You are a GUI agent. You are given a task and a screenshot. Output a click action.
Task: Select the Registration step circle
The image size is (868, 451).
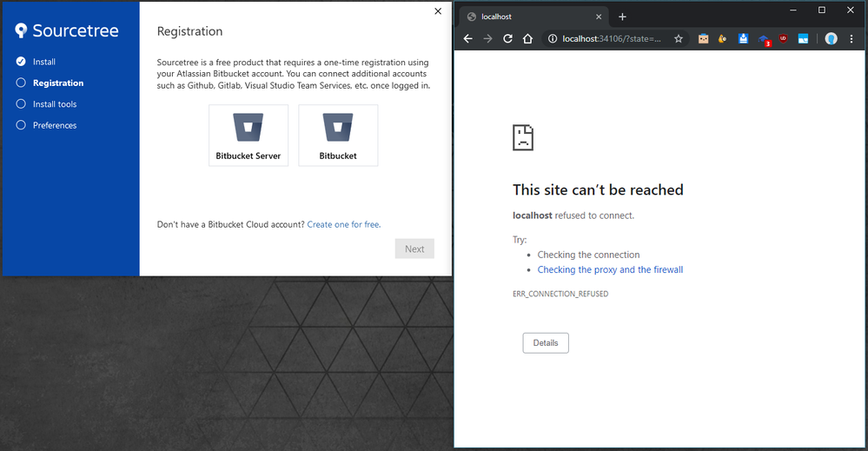(x=21, y=83)
